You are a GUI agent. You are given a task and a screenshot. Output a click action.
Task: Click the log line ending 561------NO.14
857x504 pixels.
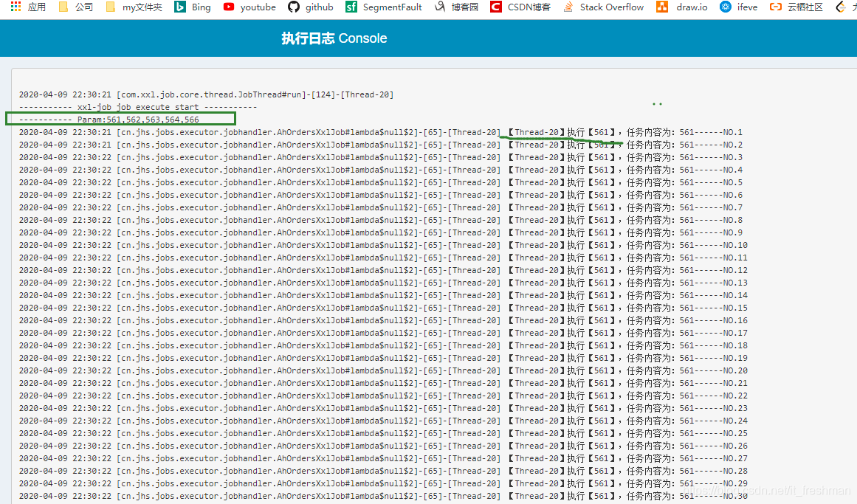383,296
